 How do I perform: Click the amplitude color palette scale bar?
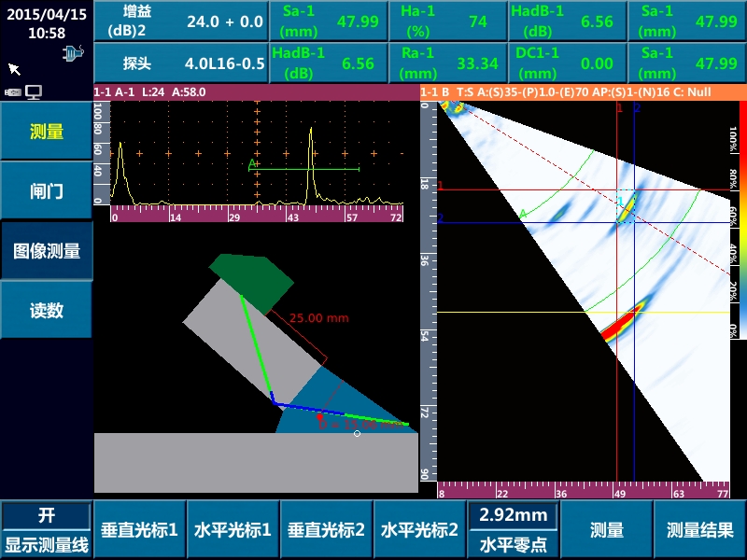coord(733,224)
